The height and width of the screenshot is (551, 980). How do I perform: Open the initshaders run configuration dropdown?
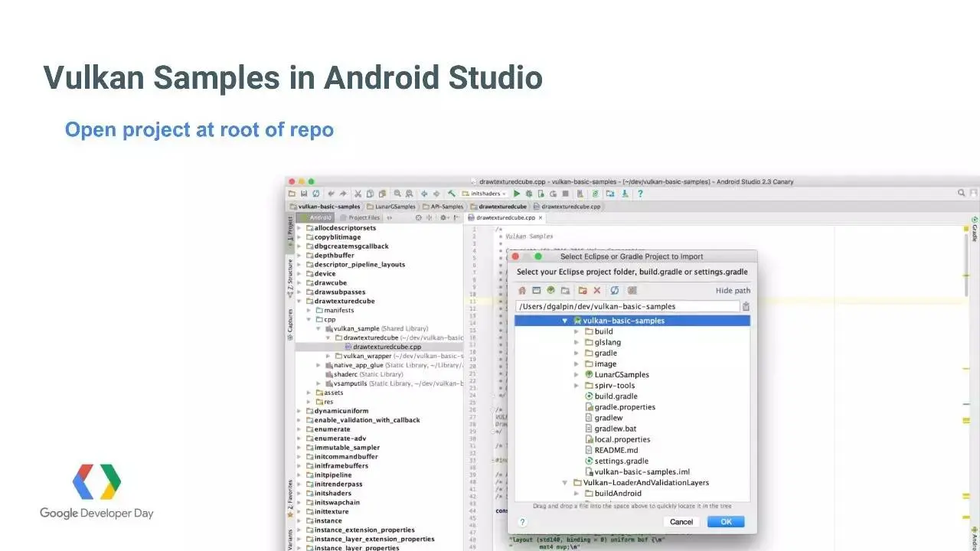click(x=484, y=194)
